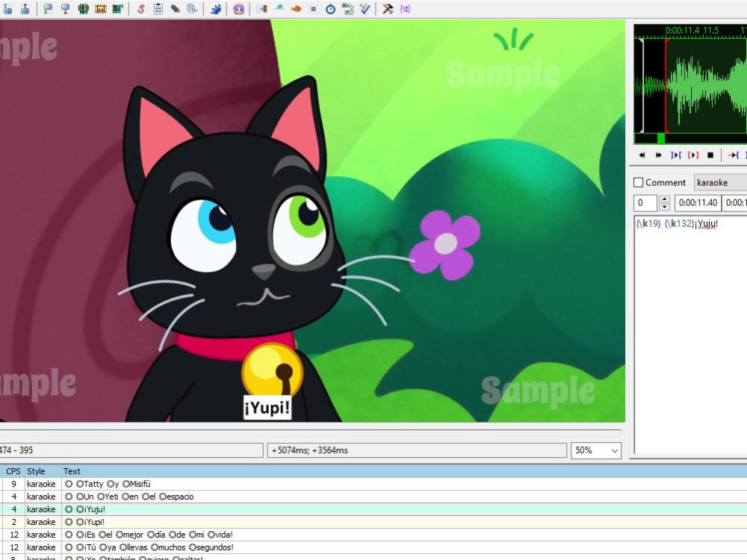Sort by CPS column header
Screen dimensions: 747x560
[x=13, y=471]
